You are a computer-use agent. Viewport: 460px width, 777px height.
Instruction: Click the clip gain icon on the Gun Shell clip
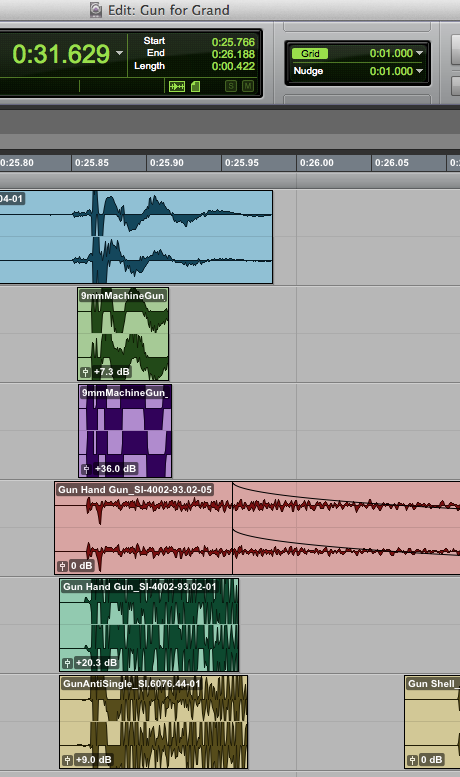412,760
